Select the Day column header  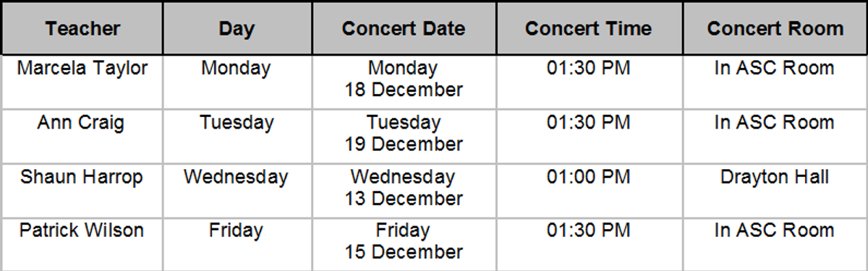[237, 28]
